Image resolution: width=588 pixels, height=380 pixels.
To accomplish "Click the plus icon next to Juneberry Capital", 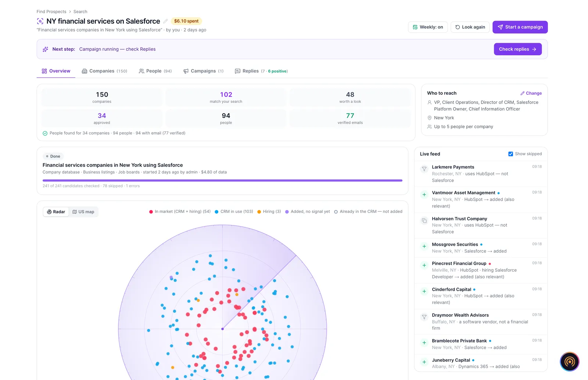I will click(424, 362).
